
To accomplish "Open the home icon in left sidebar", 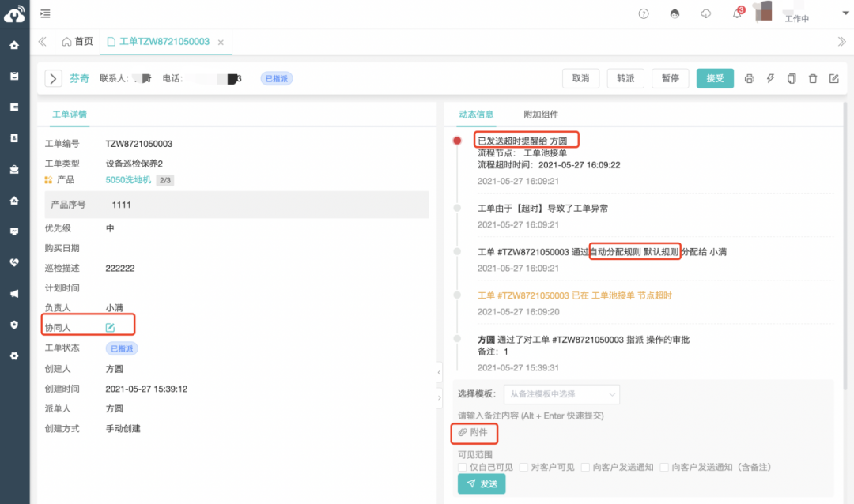I will click(x=13, y=45).
